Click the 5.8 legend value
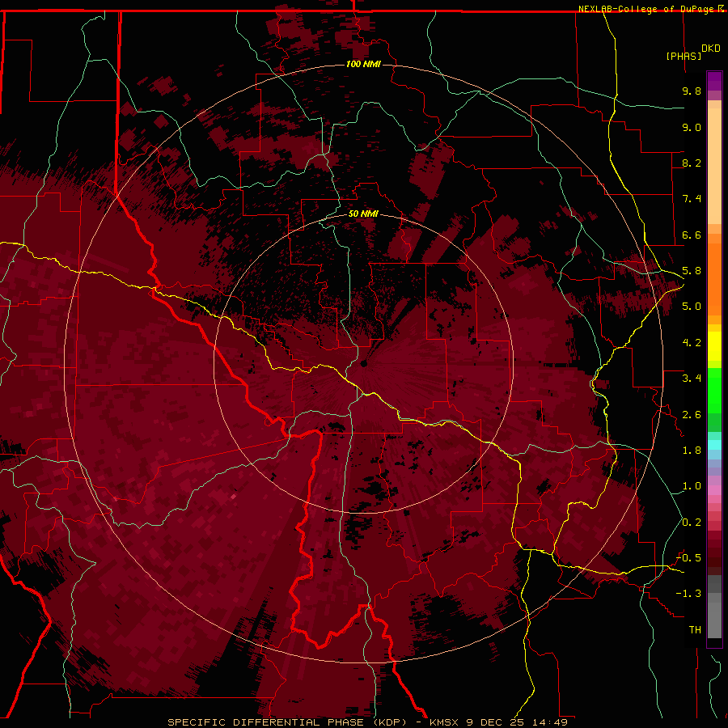Viewport: 728px width, 728px height. coord(692,271)
